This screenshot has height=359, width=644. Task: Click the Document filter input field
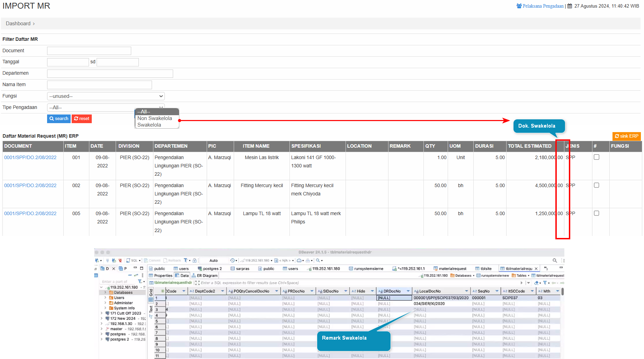pyautogui.click(x=89, y=51)
